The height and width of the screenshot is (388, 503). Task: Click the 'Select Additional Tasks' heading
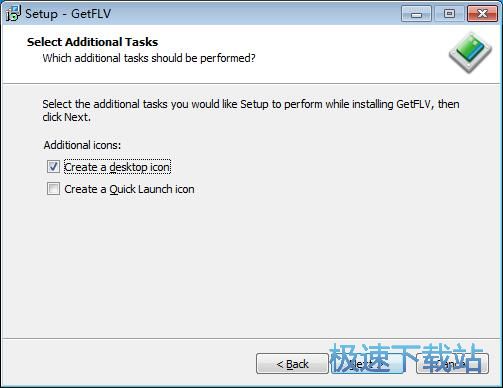[x=92, y=42]
